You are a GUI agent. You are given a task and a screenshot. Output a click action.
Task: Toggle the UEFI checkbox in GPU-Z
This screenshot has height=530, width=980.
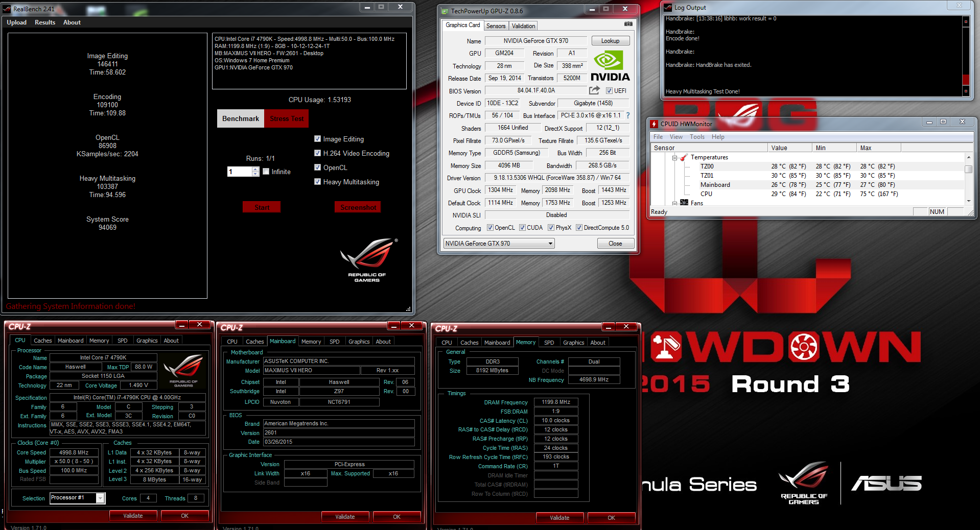609,91
